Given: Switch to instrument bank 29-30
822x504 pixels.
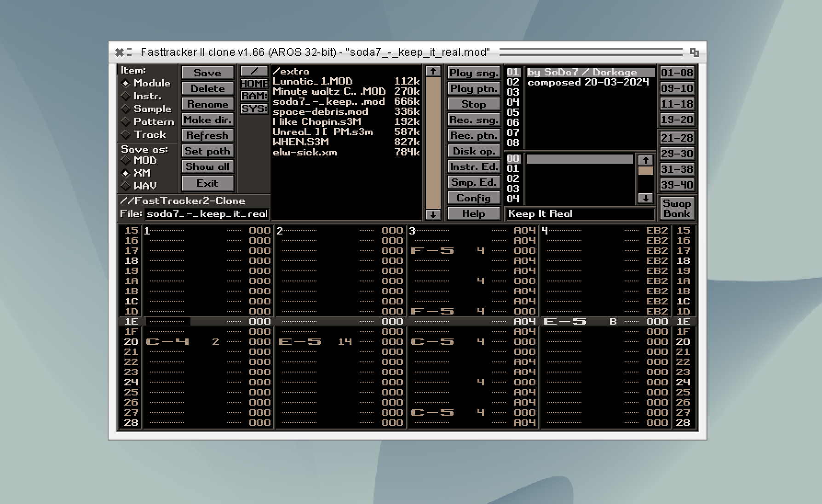Looking at the screenshot, I should pos(677,154).
